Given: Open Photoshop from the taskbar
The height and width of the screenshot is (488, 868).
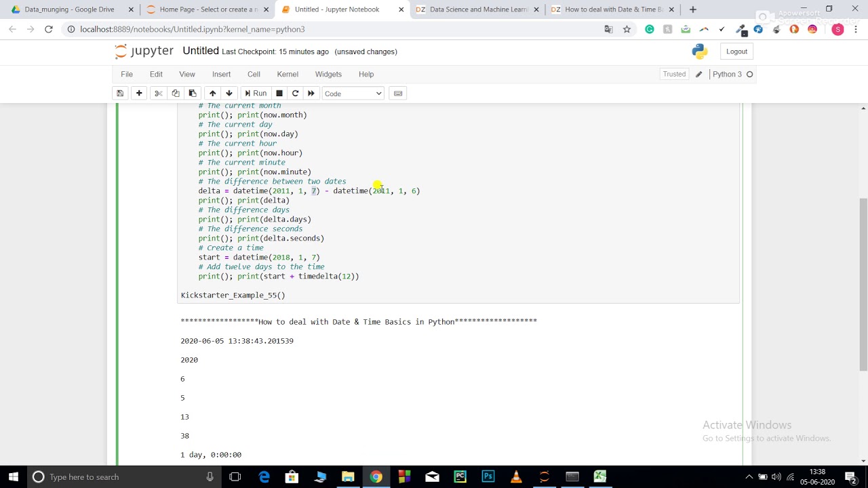Looking at the screenshot, I should (x=488, y=476).
